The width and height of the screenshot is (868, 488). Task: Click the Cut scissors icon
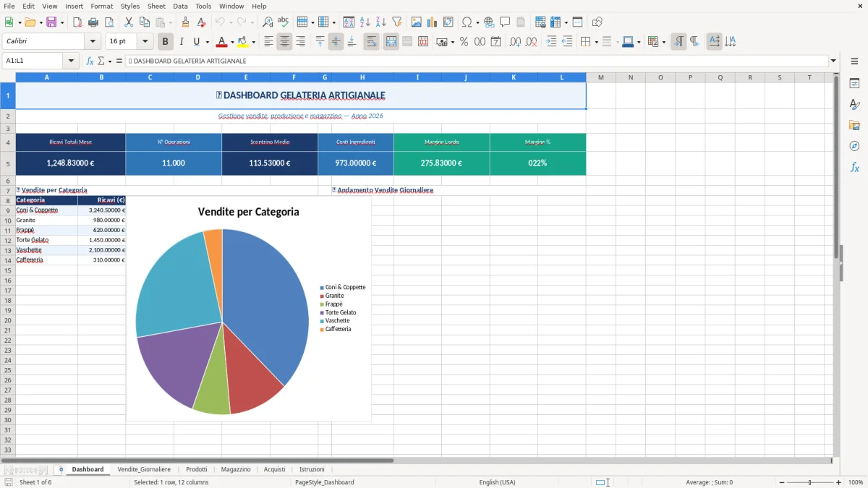point(129,22)
